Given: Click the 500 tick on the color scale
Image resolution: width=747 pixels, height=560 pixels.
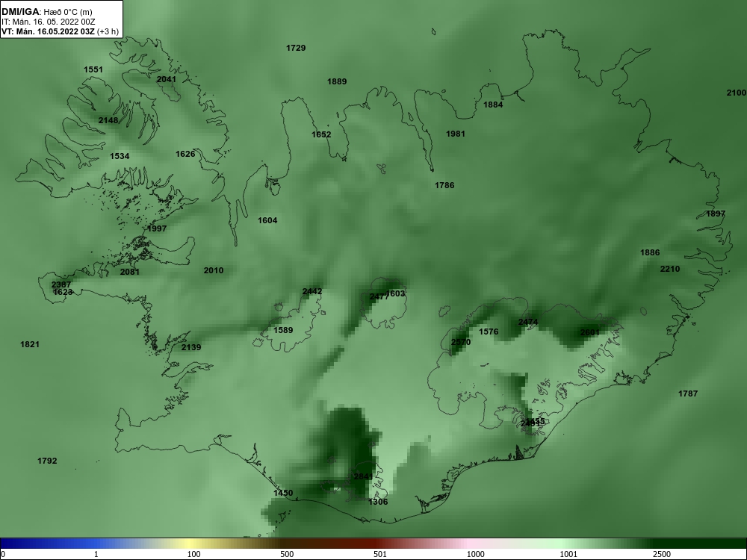Looking at the screenshot, I should pyautogui.click(x=287, y=554).
